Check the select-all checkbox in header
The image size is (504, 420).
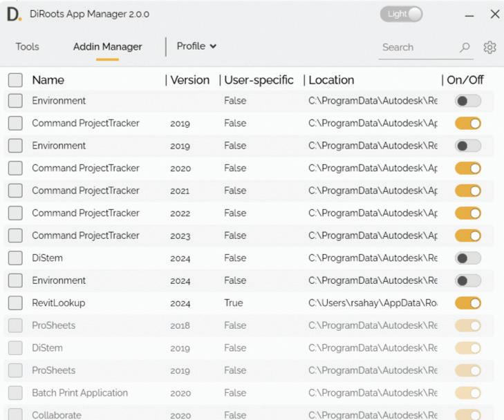[x=15, y=80]
